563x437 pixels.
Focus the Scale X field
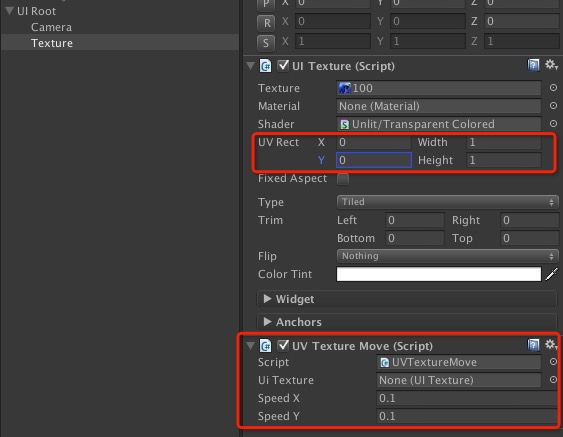332,41
